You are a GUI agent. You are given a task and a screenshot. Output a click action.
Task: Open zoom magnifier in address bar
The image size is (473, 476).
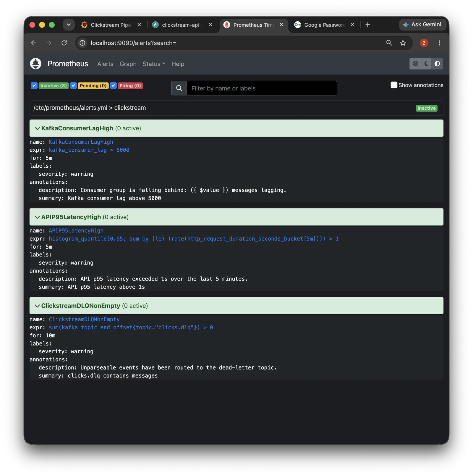pyautogui.click(x=389, y=43)
